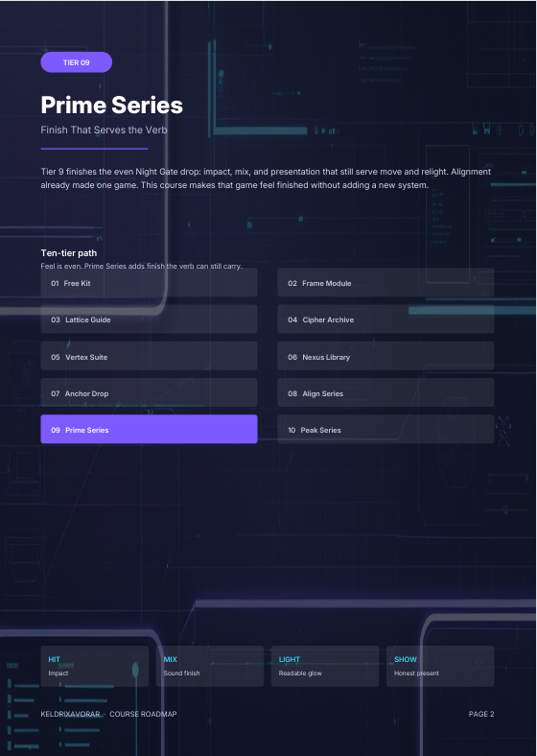Viewport: 537px width, 756px height.
Task: Click the TIER 09 badge
Action: 76,62
